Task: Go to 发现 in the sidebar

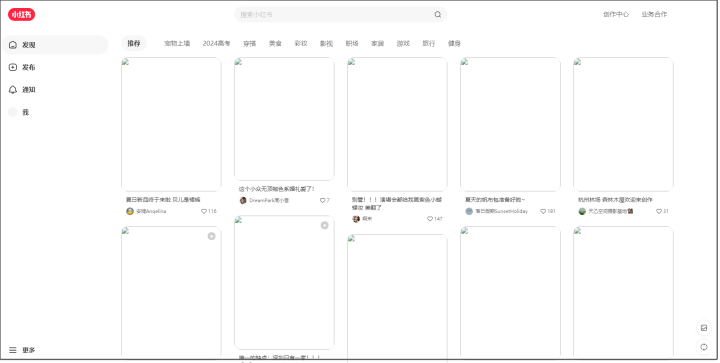Action: point(55,45)
